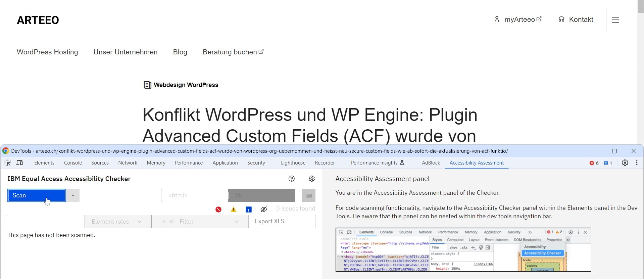Select the Accessibility Assessment tab

click(x=477, y=163)
